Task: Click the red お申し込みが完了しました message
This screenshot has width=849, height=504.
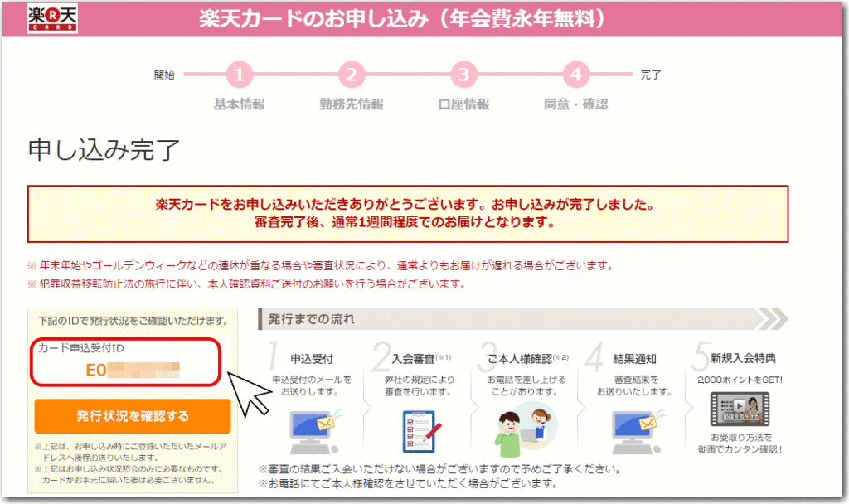Action: point(405,213)
